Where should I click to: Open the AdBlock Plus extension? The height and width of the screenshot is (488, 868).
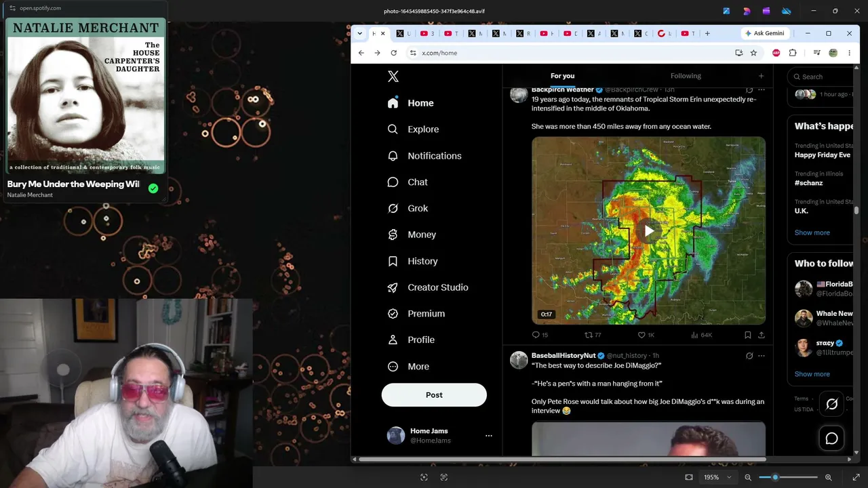point(776,53)
